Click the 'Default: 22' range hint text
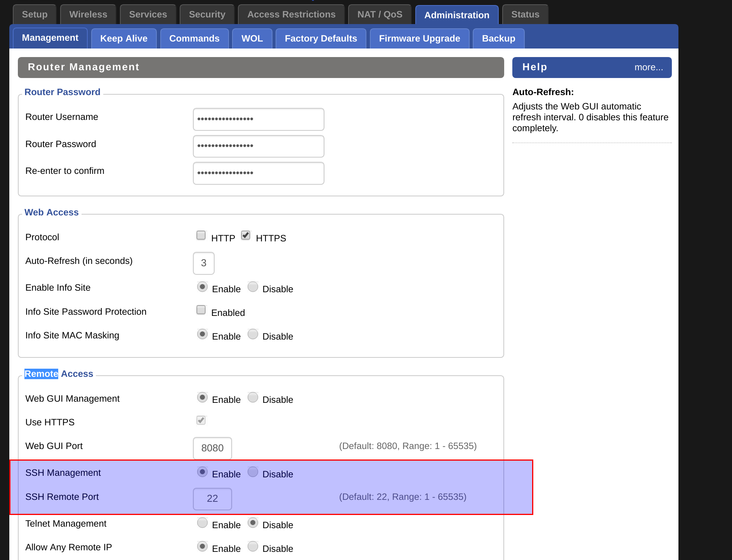Image resolution: width=732 pixels, height=560 pixels. (403, 497)
